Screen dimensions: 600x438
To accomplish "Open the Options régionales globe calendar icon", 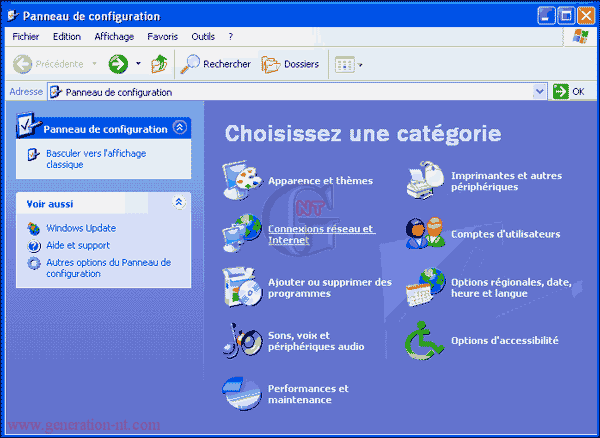I will [x=426, y=287].
